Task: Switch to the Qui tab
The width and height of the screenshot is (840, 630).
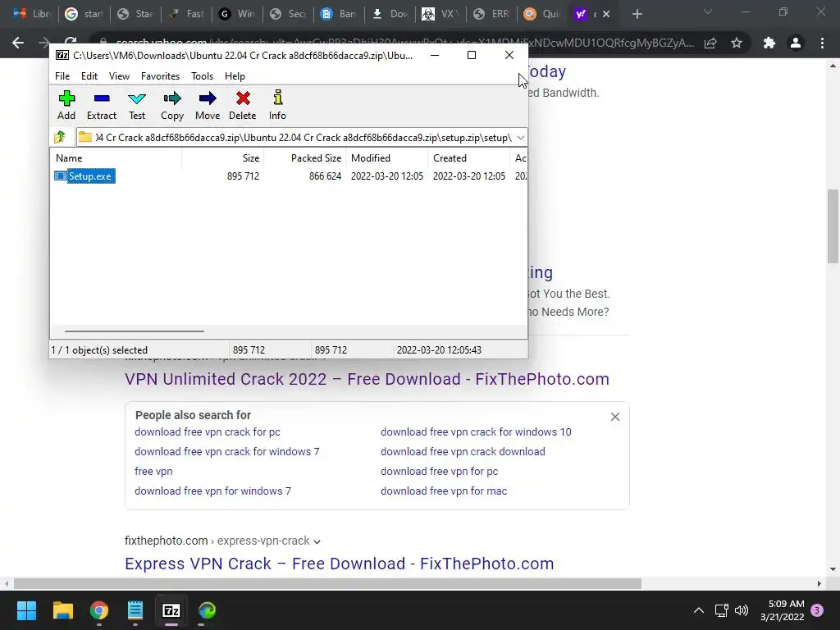Action: tap(542, 15)
